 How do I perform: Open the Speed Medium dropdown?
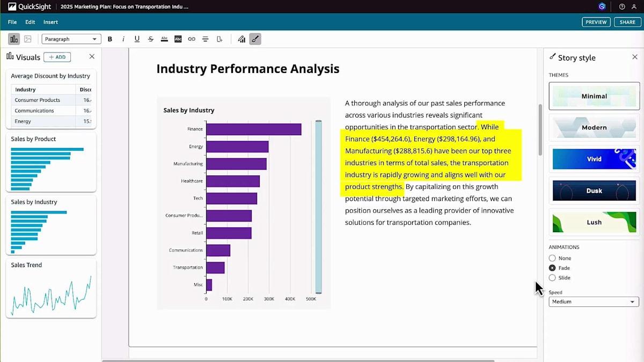click(594, 302)
